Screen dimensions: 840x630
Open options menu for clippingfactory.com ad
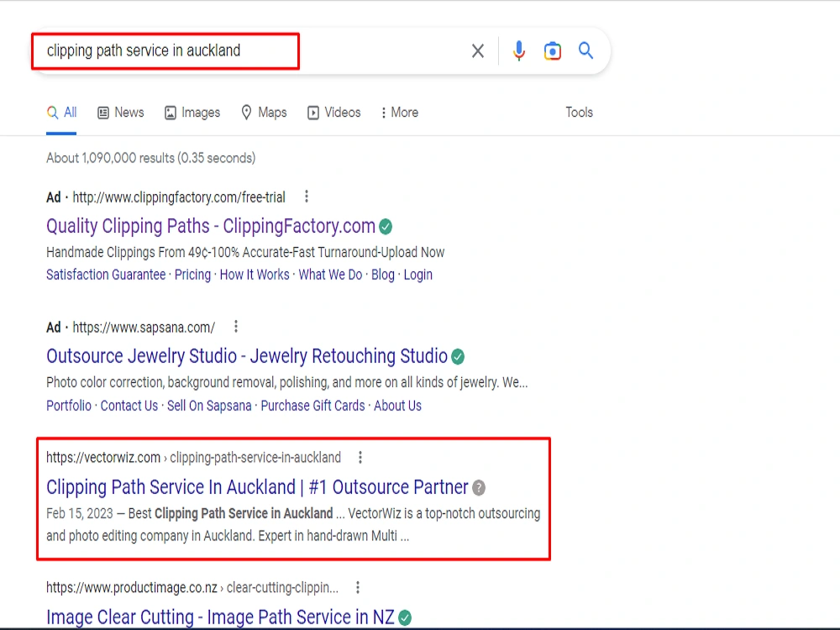click(307, 197)
